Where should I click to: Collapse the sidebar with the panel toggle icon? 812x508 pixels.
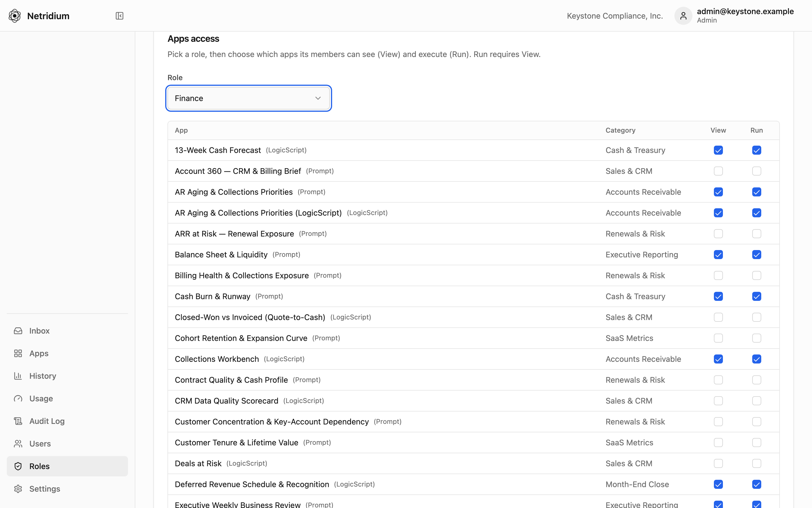120,16
